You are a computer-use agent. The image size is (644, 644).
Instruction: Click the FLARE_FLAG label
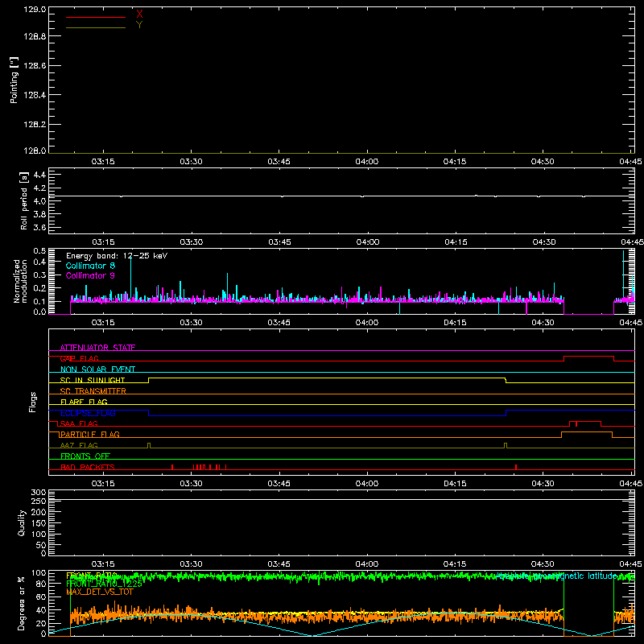click(x=84, y=402)
